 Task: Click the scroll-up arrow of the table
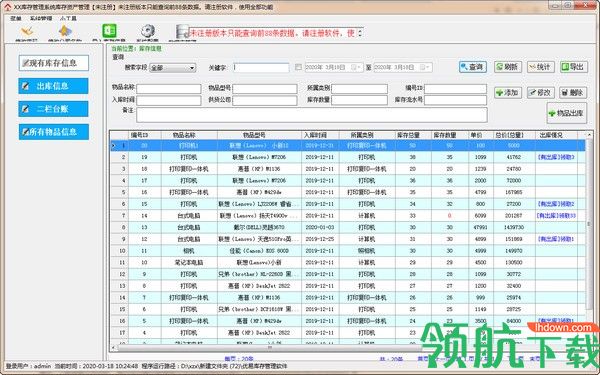point(589,134)
